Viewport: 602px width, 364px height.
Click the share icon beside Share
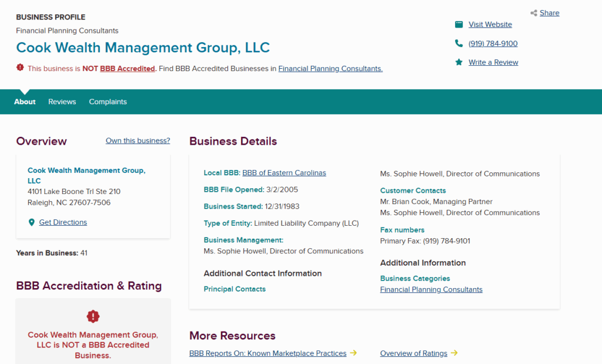[534, 13]
